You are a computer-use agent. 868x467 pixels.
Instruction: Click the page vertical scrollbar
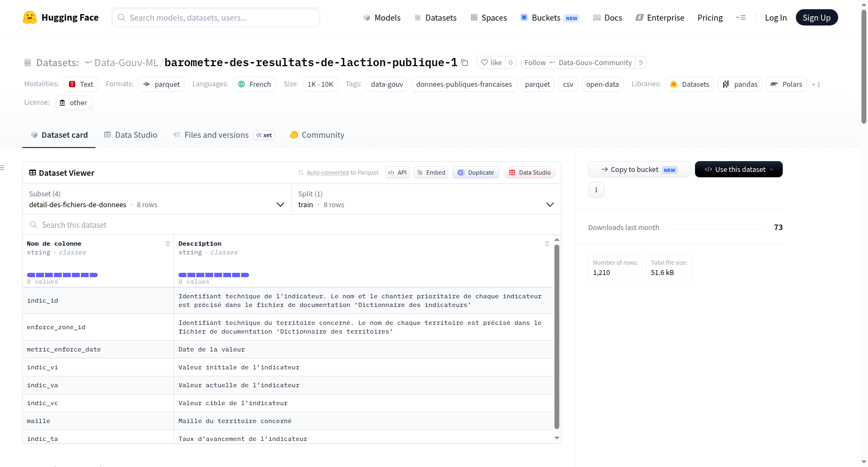click(x=864, y=67)
